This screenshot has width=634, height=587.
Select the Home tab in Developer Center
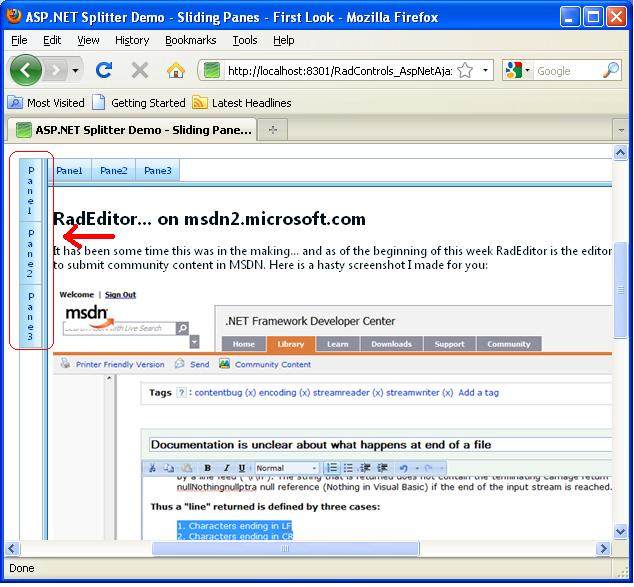click(x=244, y=344)
